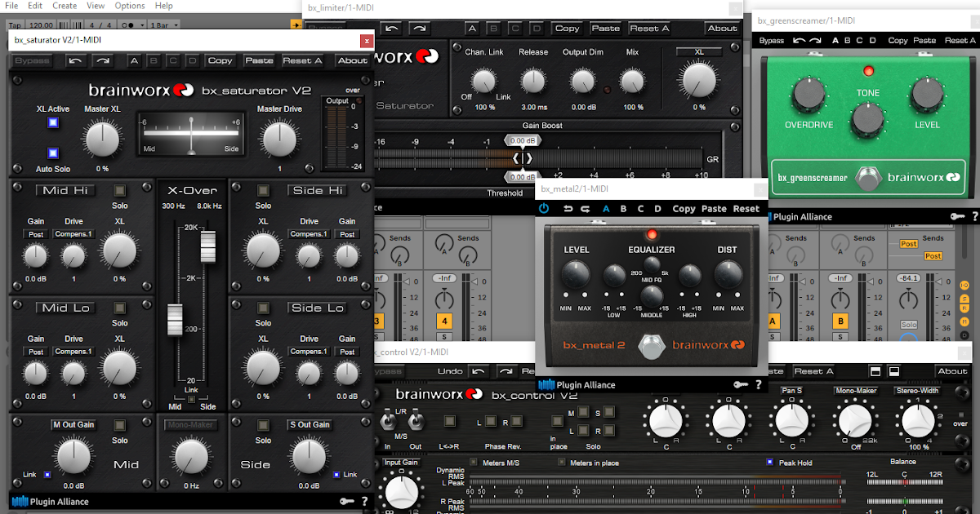This screenshot has width=980, height=514.
Task: Click the bottom-panel view icon in bx_control V2
Action: [894, 371]
